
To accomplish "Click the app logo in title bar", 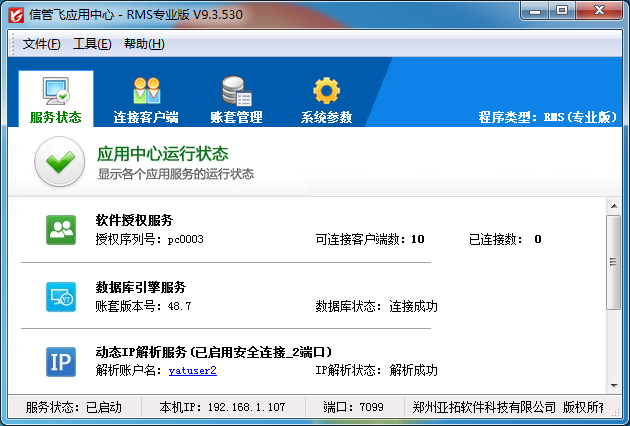I will (15, 13).
